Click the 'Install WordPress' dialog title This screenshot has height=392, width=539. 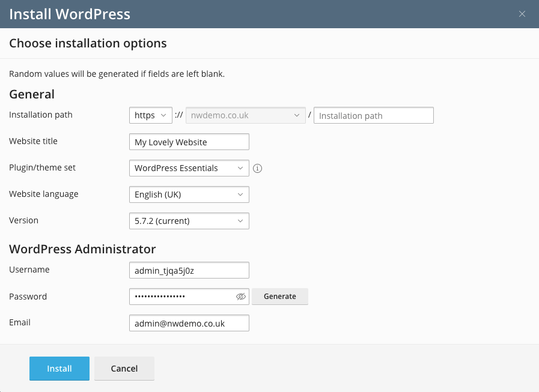click(x=70, y=14)
